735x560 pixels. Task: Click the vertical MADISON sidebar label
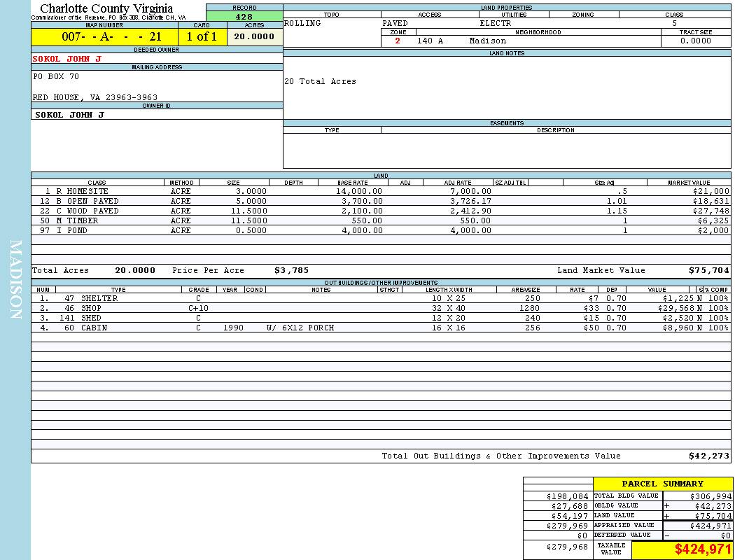point(15,280)
